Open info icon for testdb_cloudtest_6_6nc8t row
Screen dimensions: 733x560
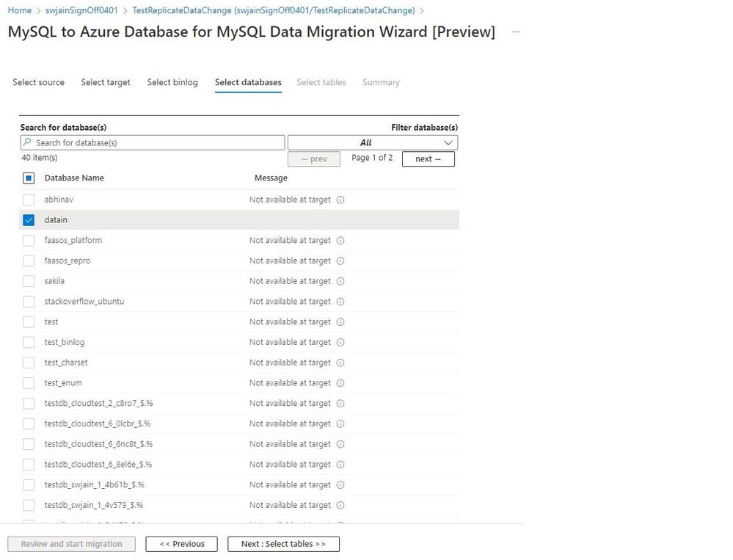(340, 444)
